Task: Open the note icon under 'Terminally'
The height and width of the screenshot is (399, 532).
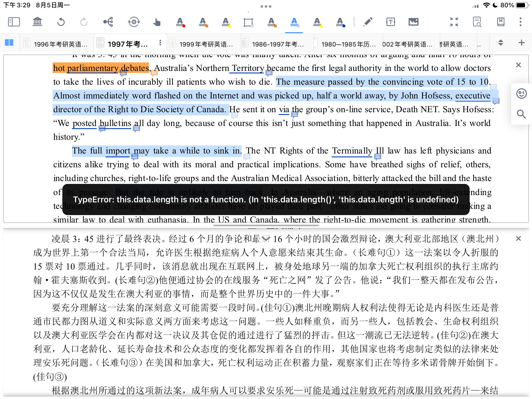Action: click(x=377, y=156)
